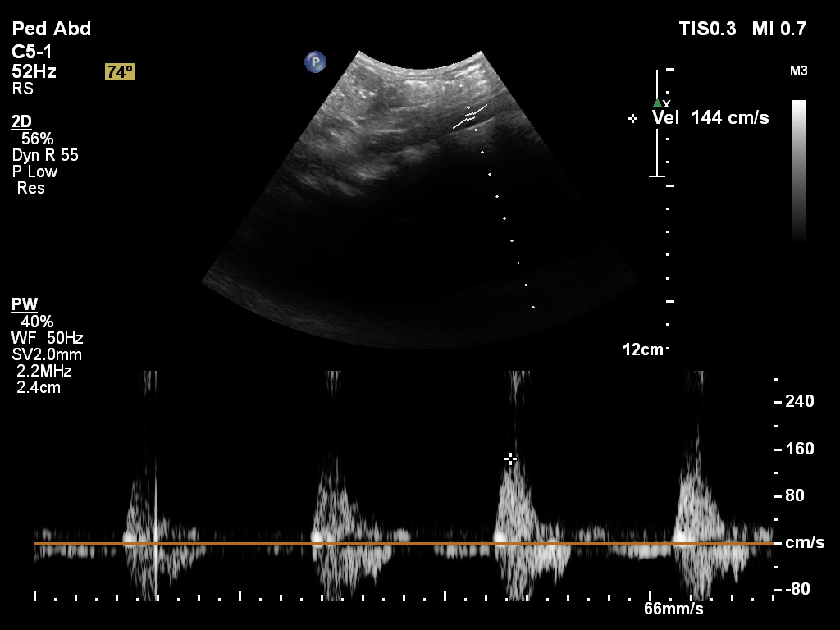This screenshot has height=630, width=840.
Task: Click the blue P orientation marker icon
Action: pyautogui.click(x=315, y=62)
